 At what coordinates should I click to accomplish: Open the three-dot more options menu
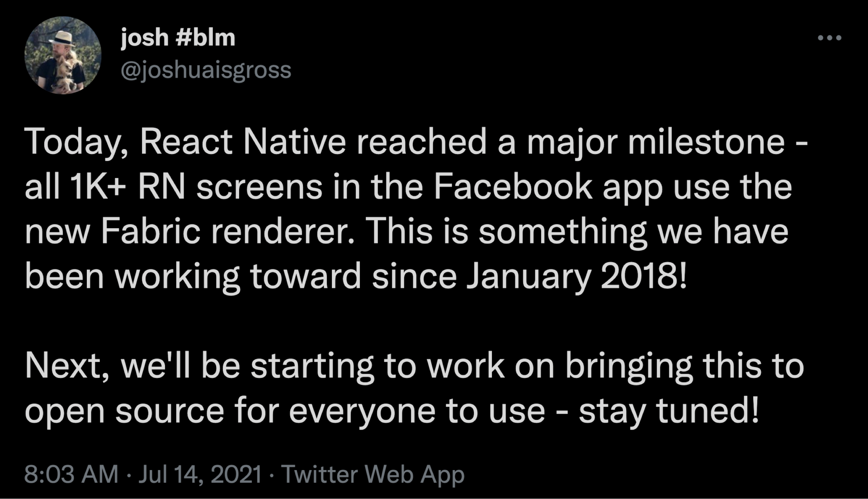pos(830,38)
